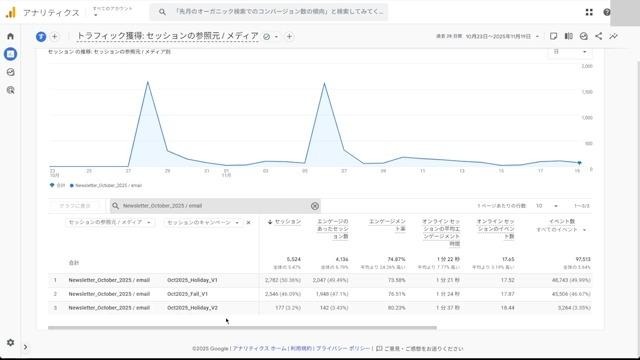Click the table search magnifier icon
Viewport: 640px width, 360px height.
click(x=116, y=206)
